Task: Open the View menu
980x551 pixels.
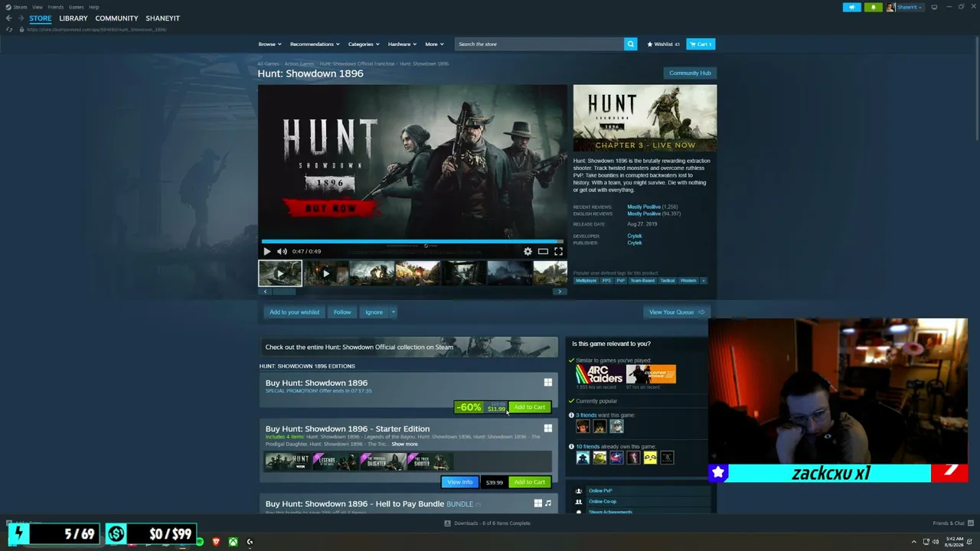Action: tap(38, 7)
